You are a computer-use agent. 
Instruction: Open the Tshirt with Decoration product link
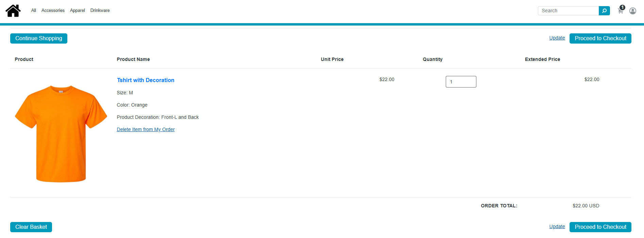[146, 80]
